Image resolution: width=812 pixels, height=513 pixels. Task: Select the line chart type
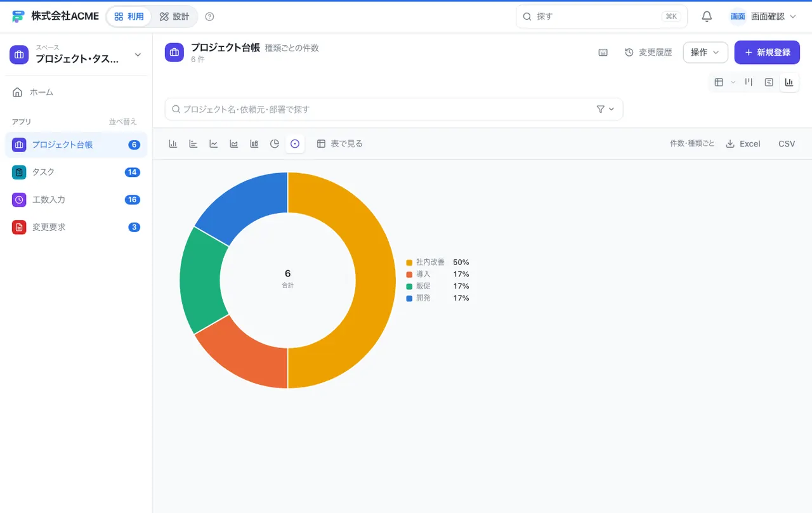tap(214, 144)
